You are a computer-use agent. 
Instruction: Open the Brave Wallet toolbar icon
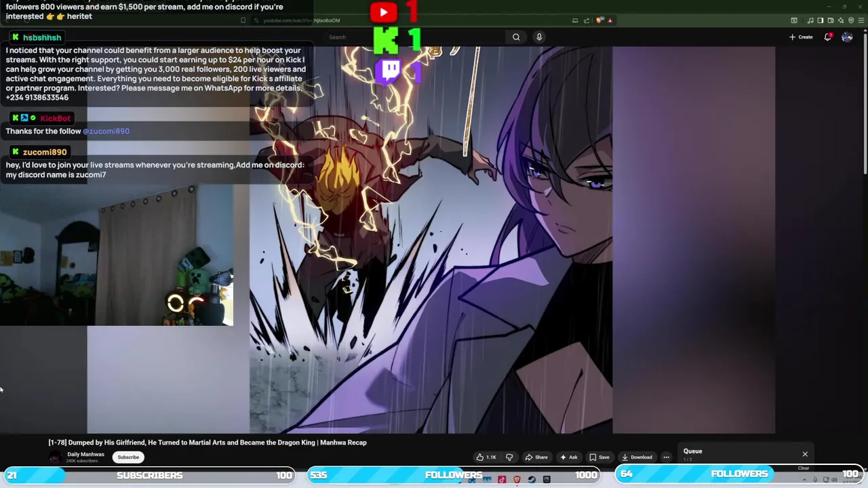pyautogui.click(x=831, y=20)
